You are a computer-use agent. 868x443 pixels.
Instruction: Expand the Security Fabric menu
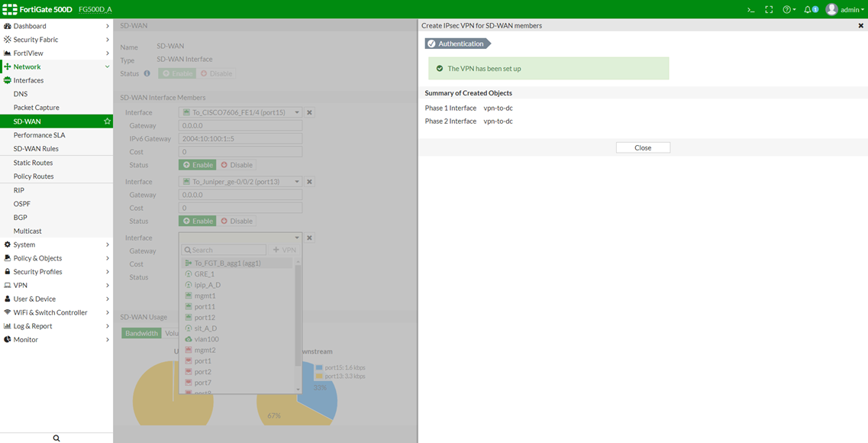(56, 39)
